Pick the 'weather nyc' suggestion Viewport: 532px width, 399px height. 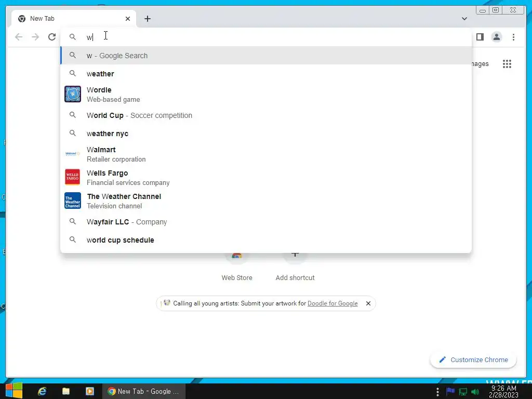pyautogui.click(x=266, y=134)
